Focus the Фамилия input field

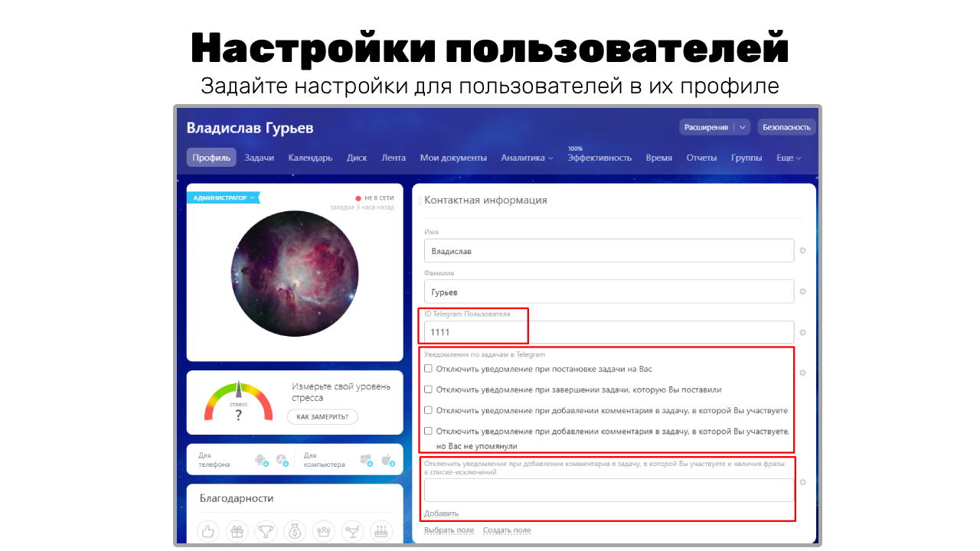pyautogui.click(x=609, y=292)
